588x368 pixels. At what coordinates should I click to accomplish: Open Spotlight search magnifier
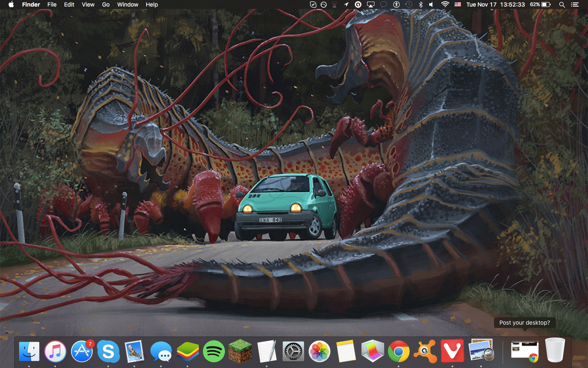pyautogui.click(x=562, y=4)
